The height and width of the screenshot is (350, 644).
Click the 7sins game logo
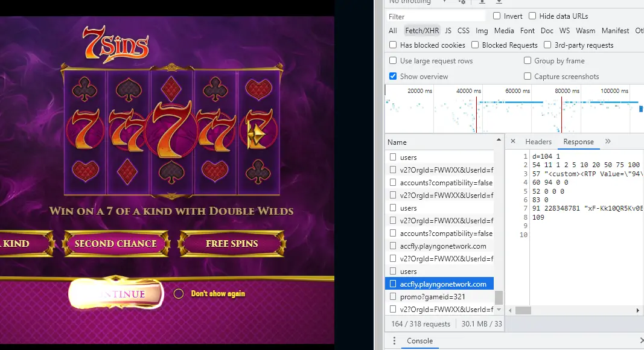[x=115, y=44]
